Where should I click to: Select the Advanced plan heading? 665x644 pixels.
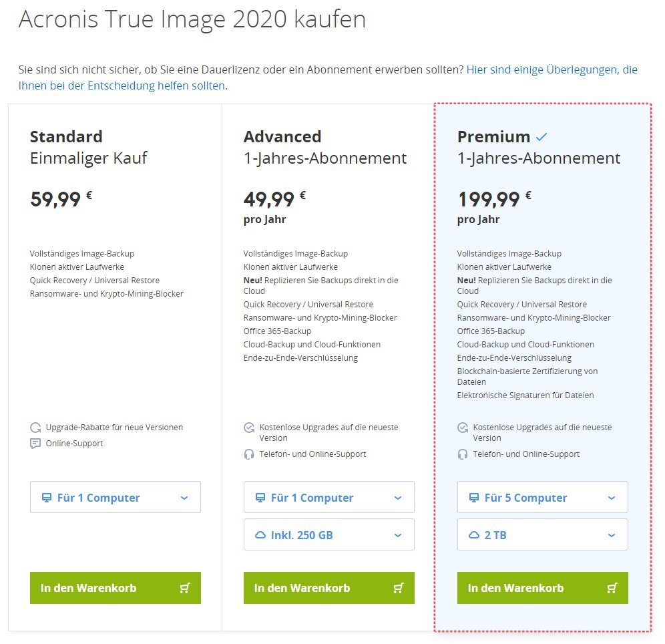(x=282, y=136)
